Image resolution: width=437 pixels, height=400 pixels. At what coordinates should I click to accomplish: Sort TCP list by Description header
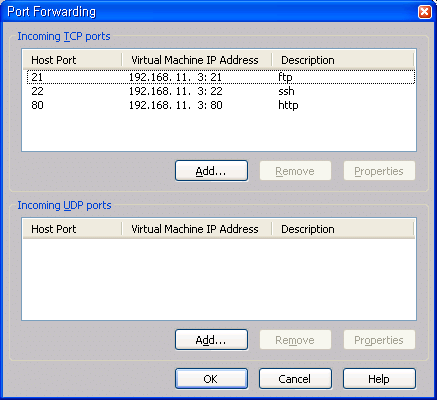pos(343,60)
